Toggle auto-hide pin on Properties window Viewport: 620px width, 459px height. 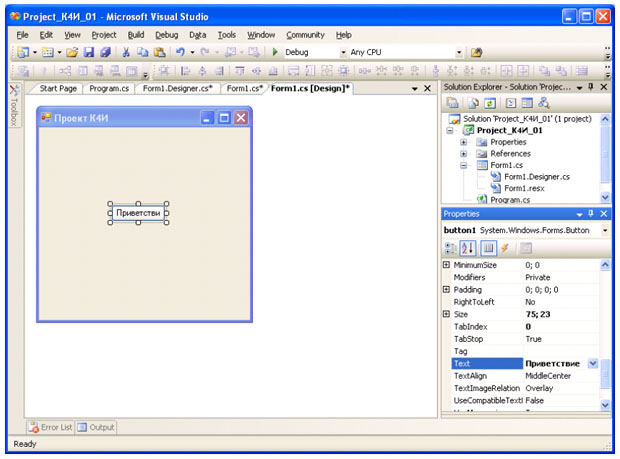pyautogui.click(x=591, y=213)
